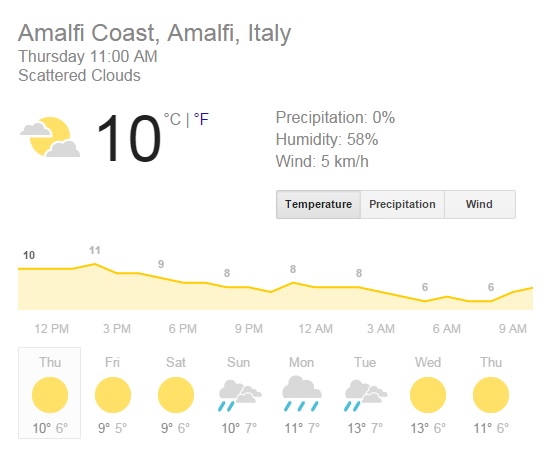The width and height of the screenshot is (548, 459).
Task: Click the Fri day label
Action: (112, 363)
